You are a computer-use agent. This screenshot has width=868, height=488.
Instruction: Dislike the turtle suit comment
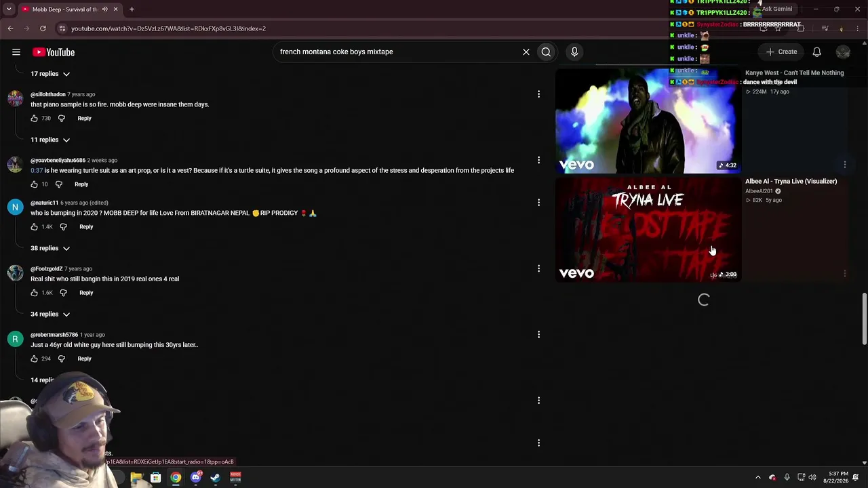[x=59, y=184]
